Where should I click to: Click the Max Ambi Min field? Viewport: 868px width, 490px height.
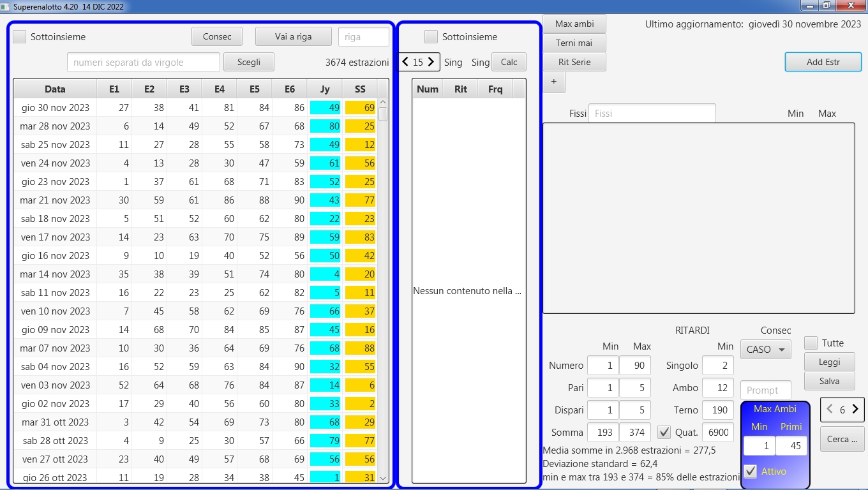pos(759,446)
